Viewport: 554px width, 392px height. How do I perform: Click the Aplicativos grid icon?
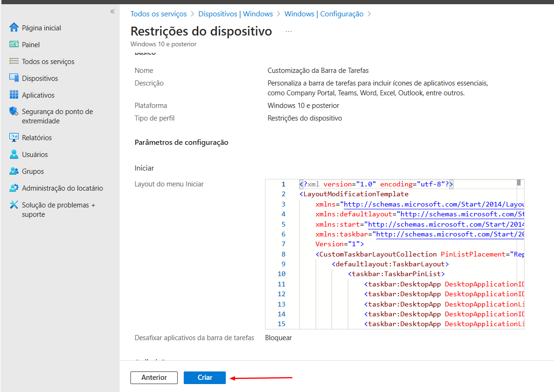click(14, 95)
